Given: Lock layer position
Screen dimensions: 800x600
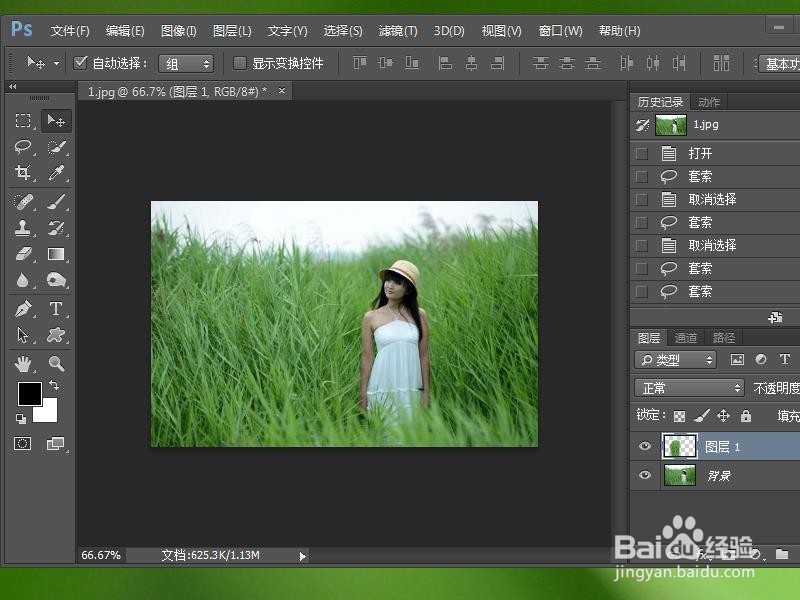Looking at the screenshot, I should coord(723,416).
